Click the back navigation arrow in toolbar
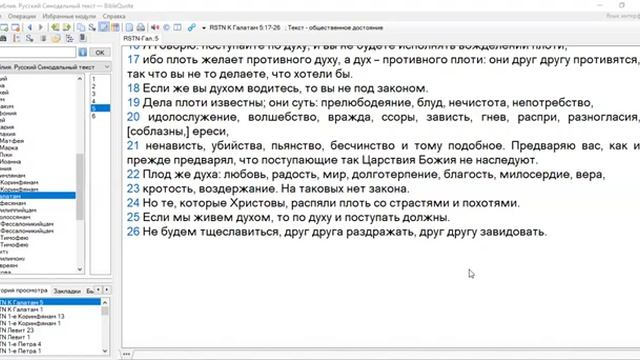 coord(30,27)
